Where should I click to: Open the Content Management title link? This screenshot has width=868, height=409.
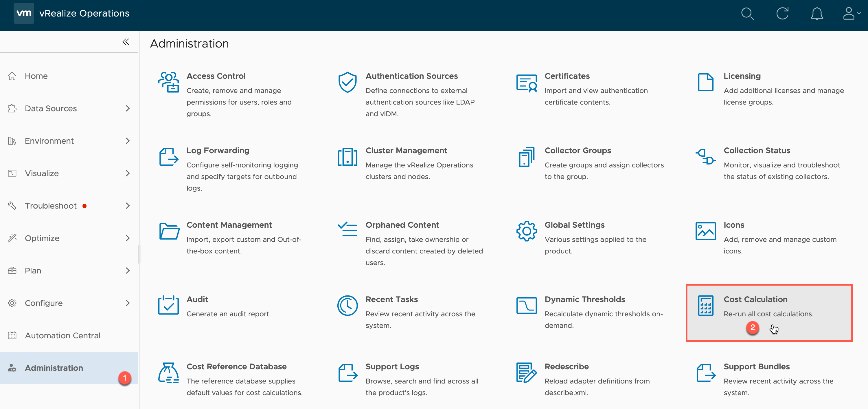(229, 225)
